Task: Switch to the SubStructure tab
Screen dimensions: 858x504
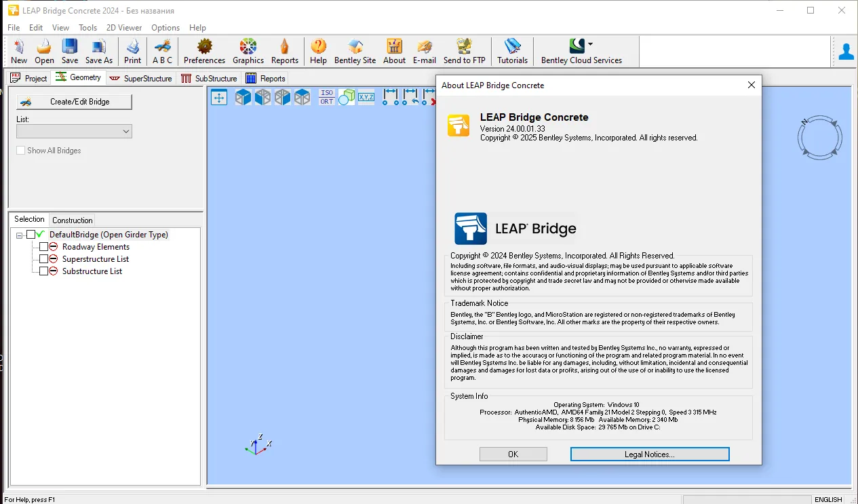Action: (x=210, y=78)
